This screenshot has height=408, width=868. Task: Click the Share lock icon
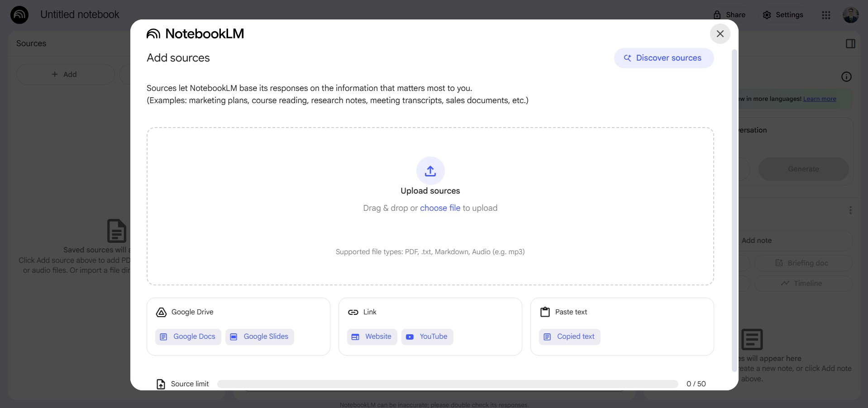coord(717,15)
